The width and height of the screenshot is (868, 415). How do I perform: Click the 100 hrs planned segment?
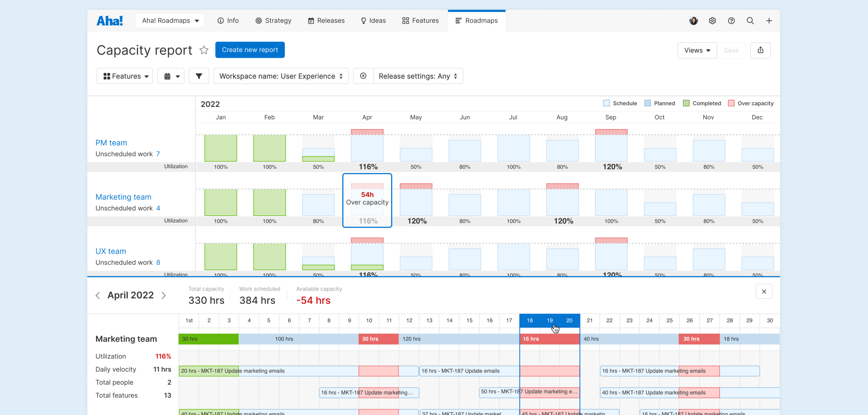(299, 339)
